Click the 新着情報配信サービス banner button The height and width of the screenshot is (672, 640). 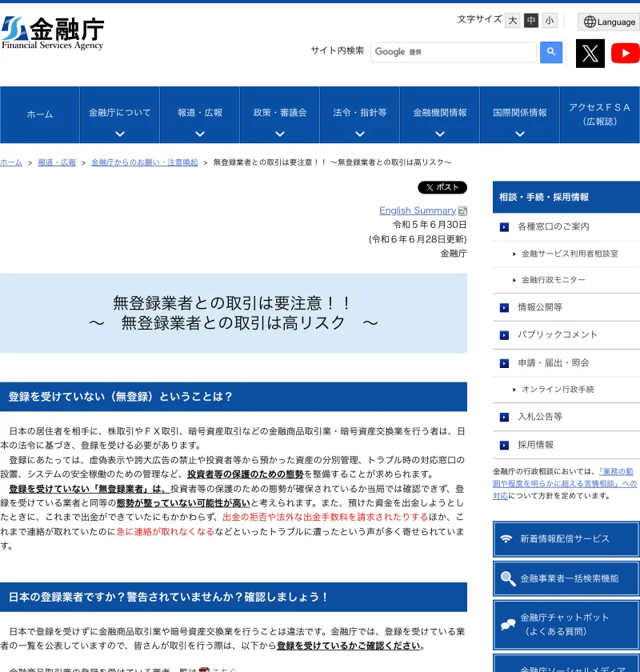point(566,539)
